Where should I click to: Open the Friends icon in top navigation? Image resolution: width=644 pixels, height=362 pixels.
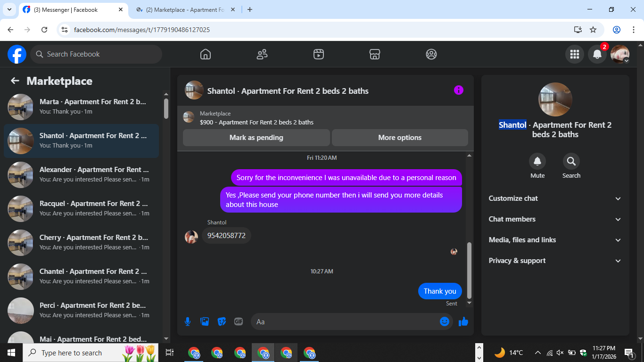click(x=262, y=54)
